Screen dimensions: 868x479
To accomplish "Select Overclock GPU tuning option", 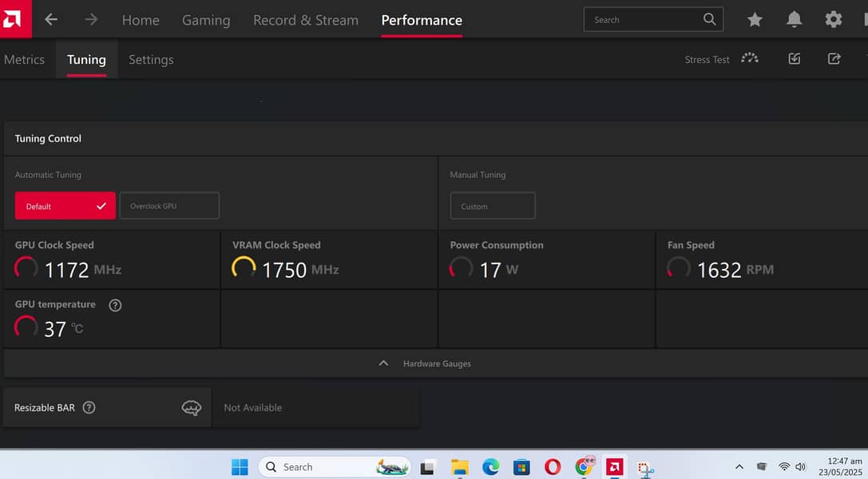I will coord(169,206).
